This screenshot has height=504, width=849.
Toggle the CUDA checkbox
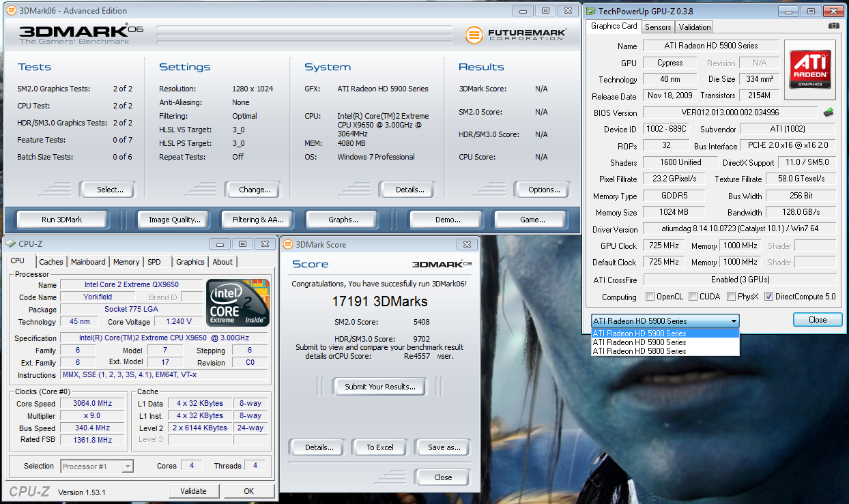693,297
